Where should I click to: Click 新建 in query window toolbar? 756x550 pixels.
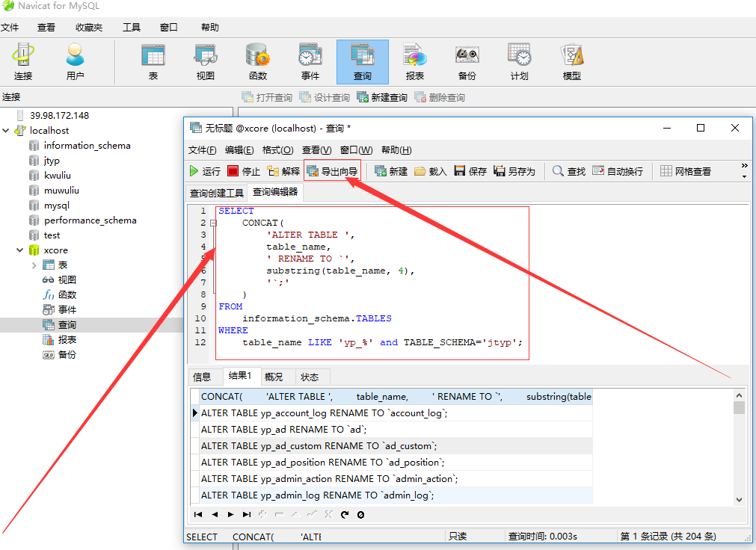391,171
